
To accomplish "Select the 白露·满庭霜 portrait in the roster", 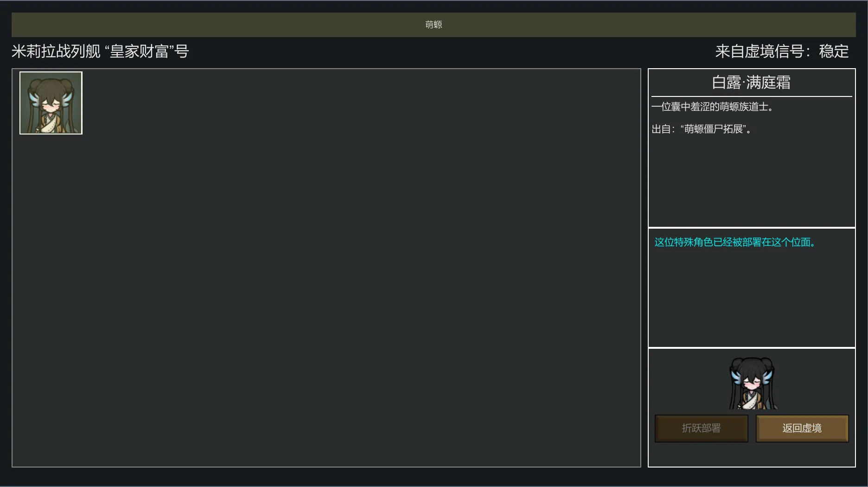I will (x=51, y=103).
